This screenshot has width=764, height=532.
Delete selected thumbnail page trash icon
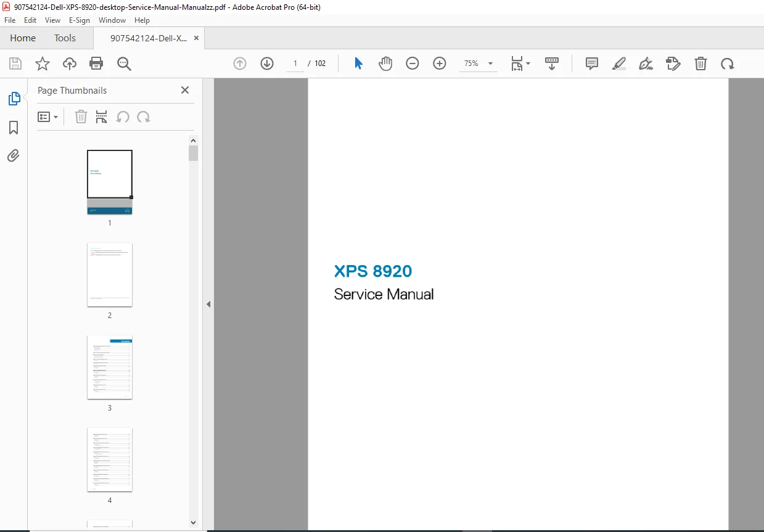point(81,117)
